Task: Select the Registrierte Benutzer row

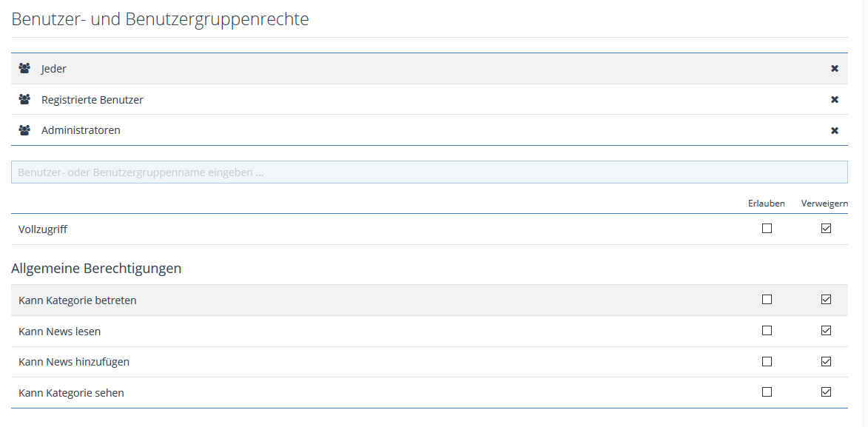Action: point(370,100)
